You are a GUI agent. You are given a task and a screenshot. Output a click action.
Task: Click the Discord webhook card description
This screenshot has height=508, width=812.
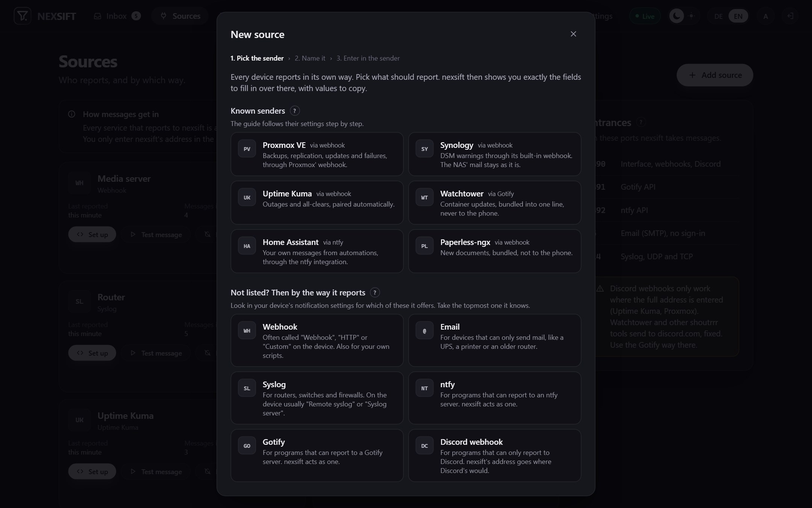point(496,462)
